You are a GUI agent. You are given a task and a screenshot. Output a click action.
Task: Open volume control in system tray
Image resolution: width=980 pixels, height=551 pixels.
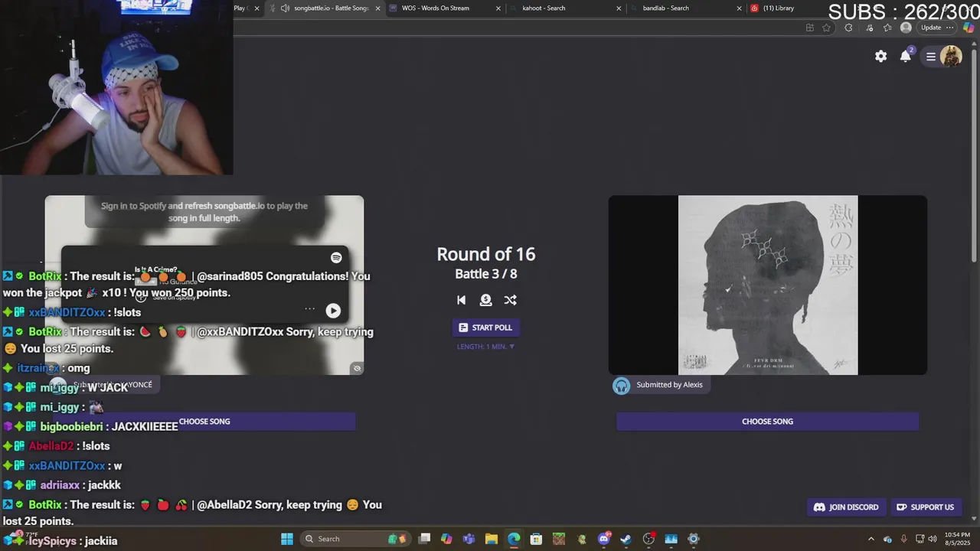pyautogui.click(x=933, y=539)
